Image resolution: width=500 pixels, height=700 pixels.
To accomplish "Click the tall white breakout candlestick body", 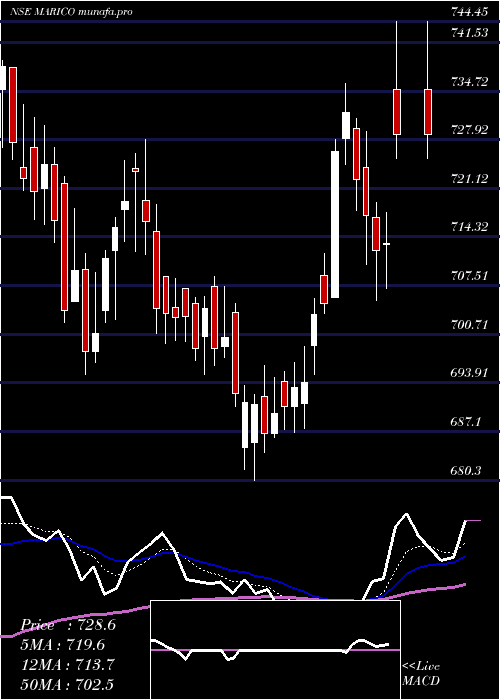I will [x=335, y=224].
